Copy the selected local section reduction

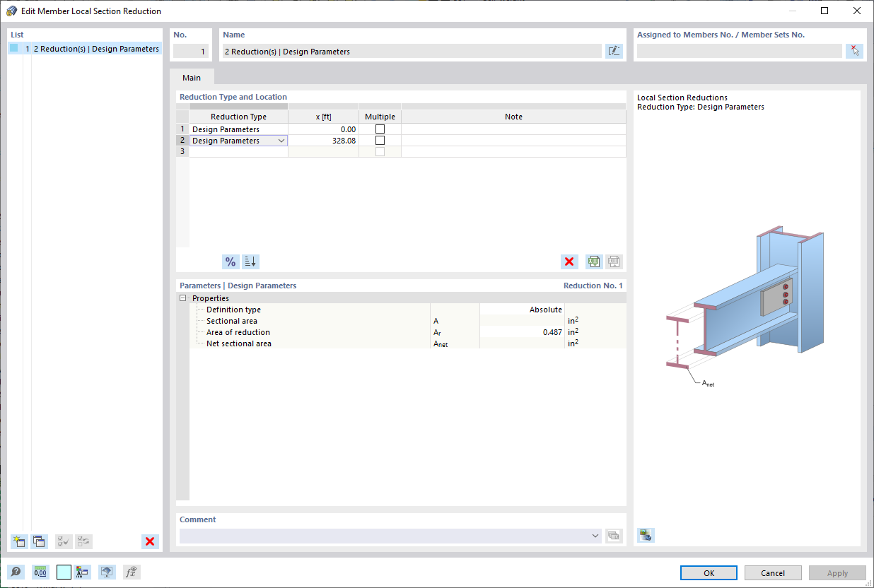pos(39,541)
